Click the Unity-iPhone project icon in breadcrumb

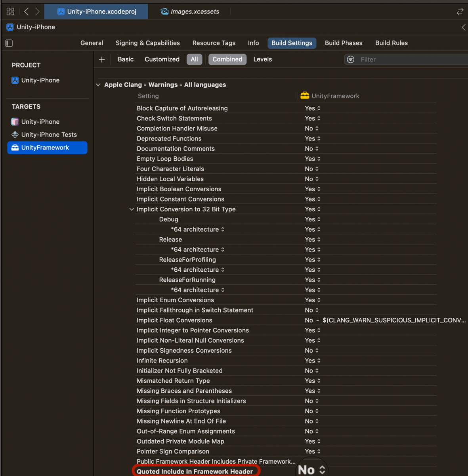[x=10, y=27]
